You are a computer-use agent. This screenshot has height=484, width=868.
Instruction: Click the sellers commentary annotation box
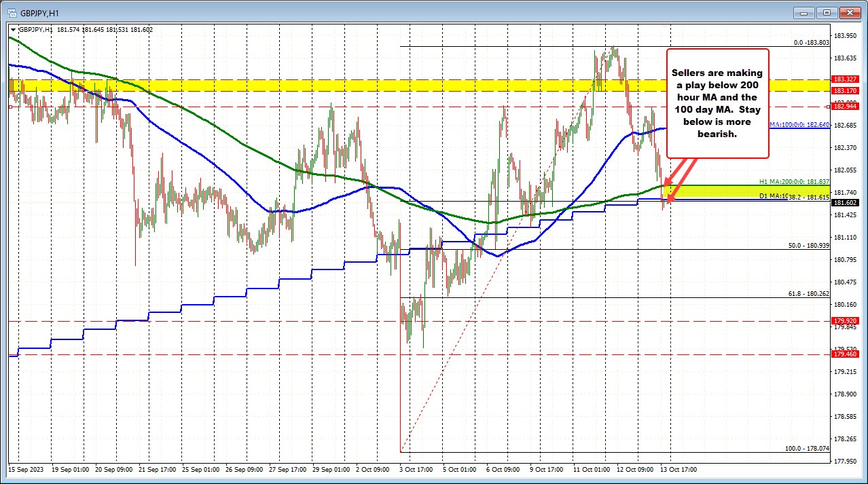717,103
